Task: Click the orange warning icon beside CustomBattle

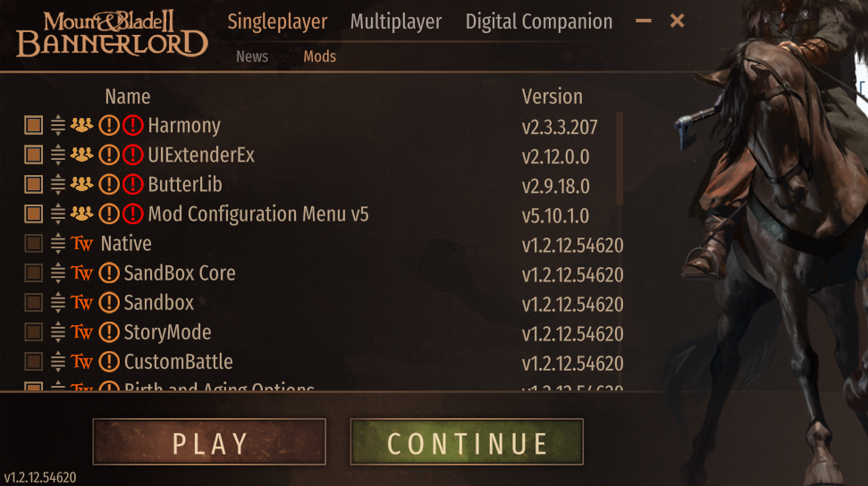Action: [x=109, y=362]
